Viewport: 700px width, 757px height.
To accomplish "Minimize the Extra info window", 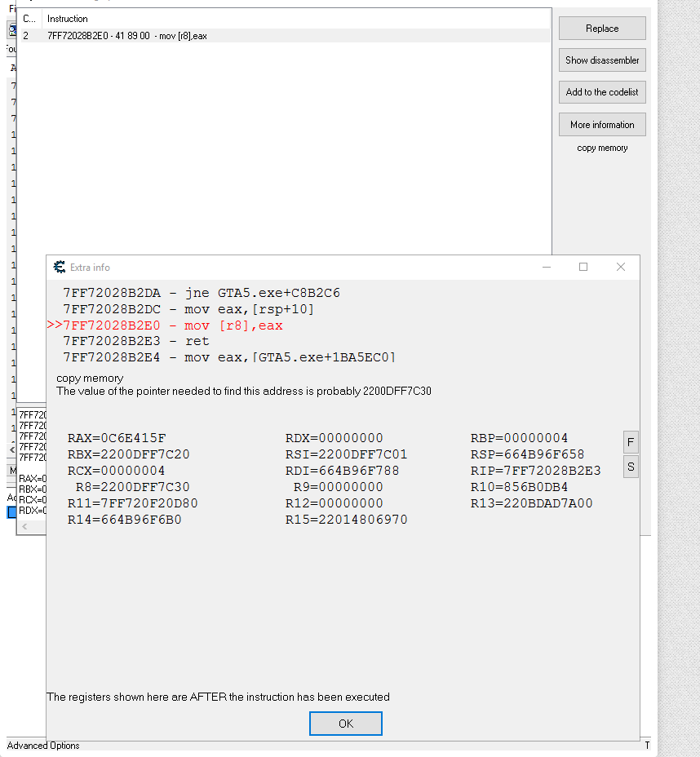I will (547, 267).
